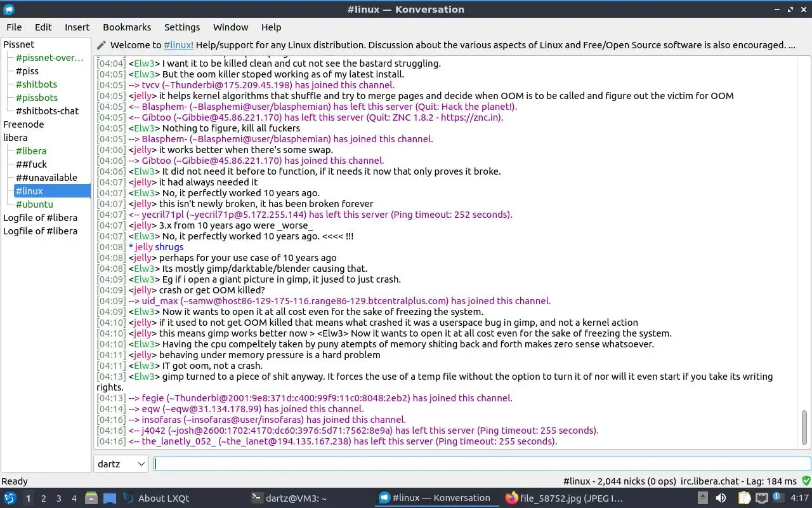Switch to the dartz@VM3 terminal taskbar entry

click(289, 498)
